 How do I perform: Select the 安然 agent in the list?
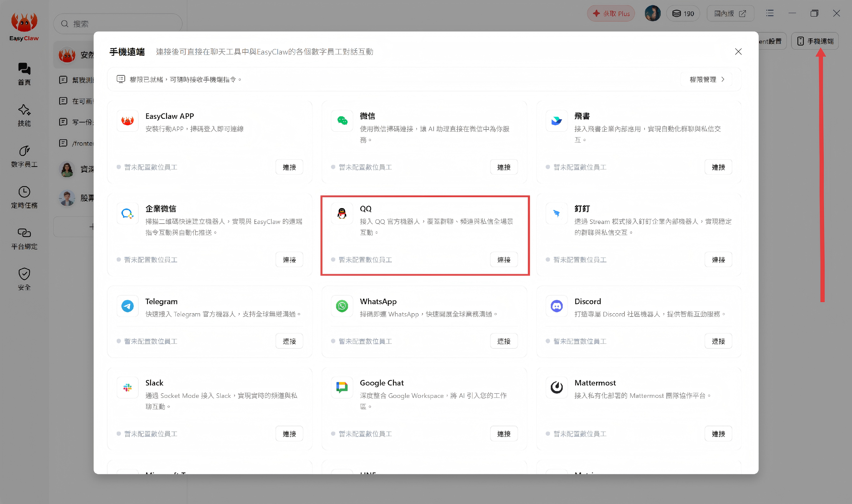(x=74, y=55)
